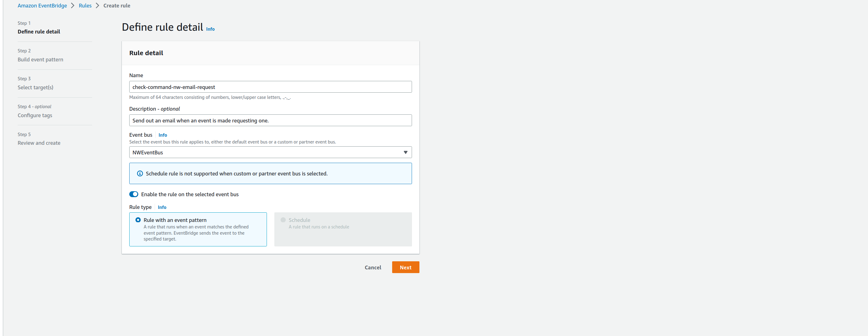The image size is (868, 336).
Task: Click the Description optional input field
Action: click(270, 120)
